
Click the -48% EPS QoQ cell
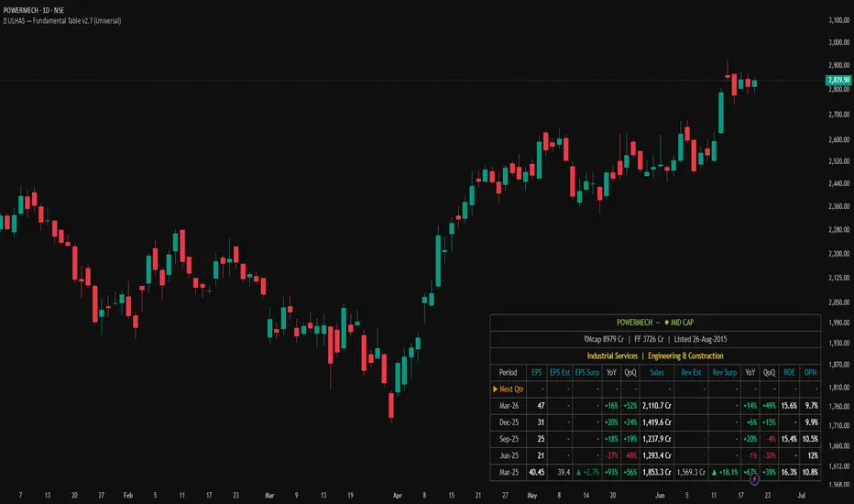630,455
